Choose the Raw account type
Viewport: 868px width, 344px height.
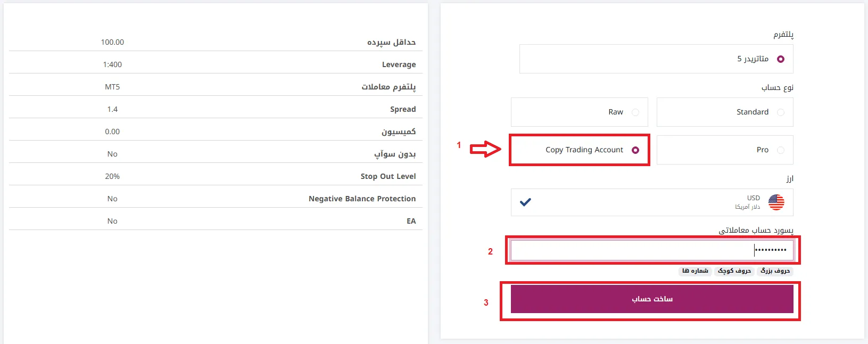pos(635,112)
